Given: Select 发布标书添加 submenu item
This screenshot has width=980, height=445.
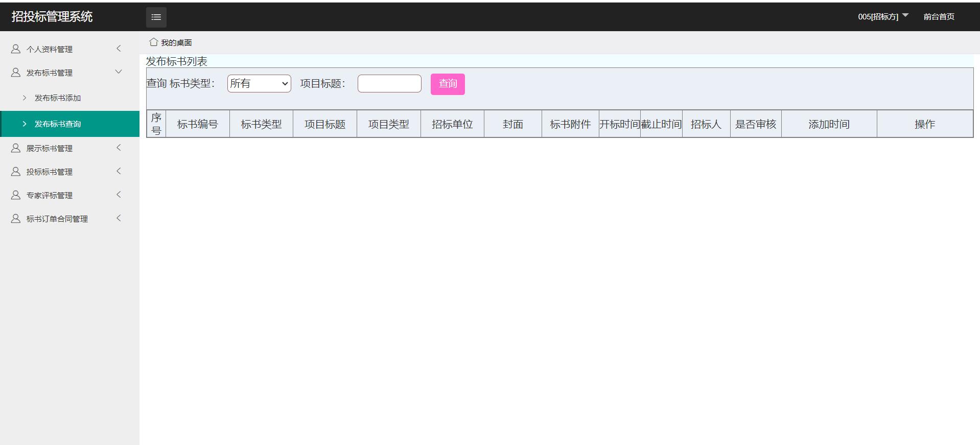Looking at the screenshot, I should tap(69, 98).
